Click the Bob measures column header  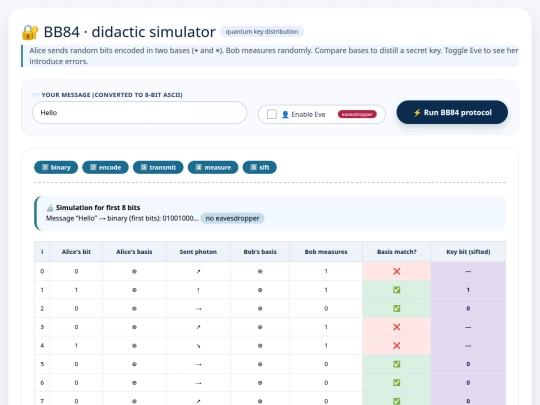click(x=326, y=252)
